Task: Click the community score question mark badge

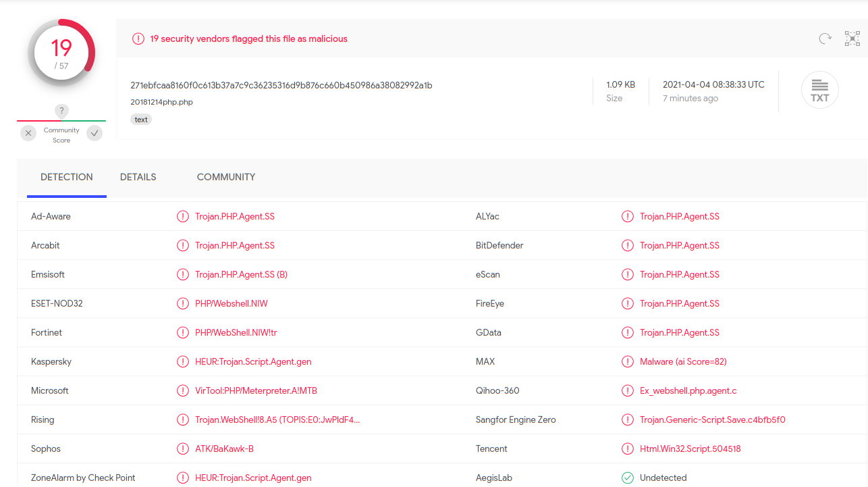Action: [x=61, y=111]
